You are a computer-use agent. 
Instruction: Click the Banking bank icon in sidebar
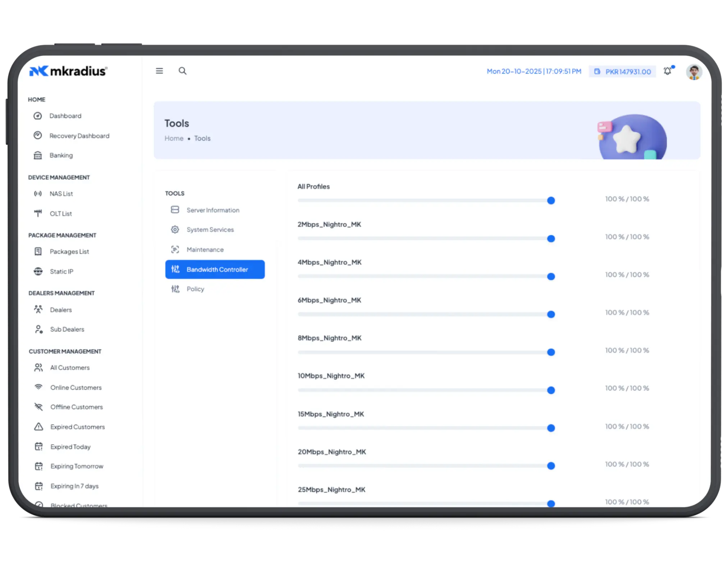tap(38, 155)
